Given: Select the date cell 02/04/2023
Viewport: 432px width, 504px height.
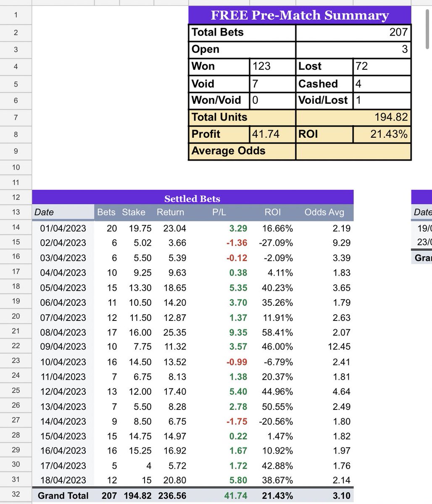Looking at the screenshot, I should 63,243.
